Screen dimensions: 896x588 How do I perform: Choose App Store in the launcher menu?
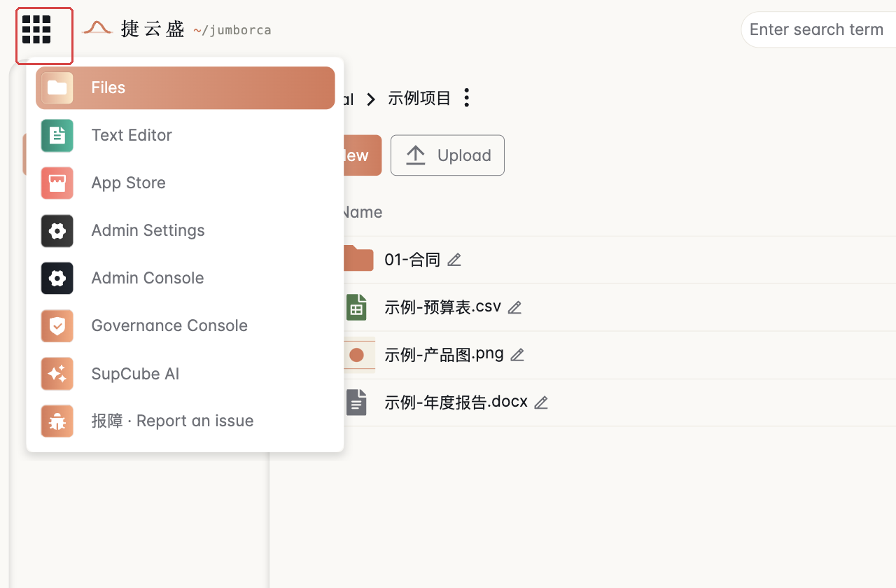[185, 183]
